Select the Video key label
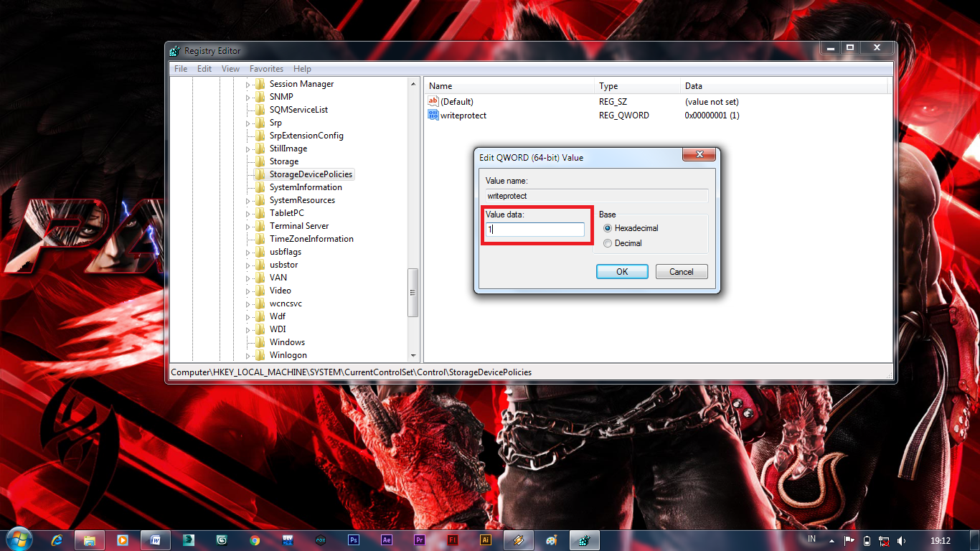Image resolution: width=980 pixels, height=551 pixels. (x=280, y=291)
